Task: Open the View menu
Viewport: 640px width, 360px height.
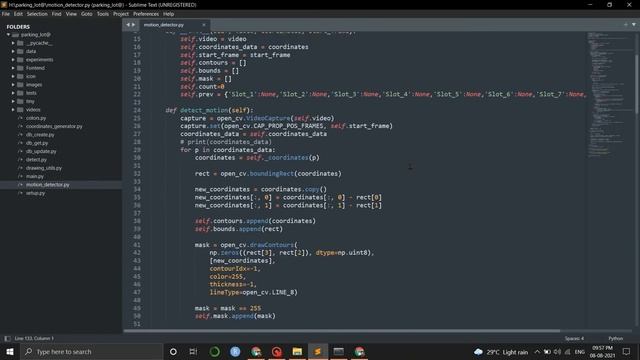Action: point(71,14)
